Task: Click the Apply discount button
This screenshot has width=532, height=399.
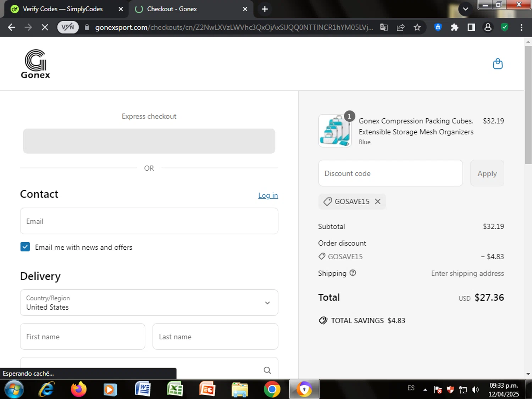Action: point(487,173)
